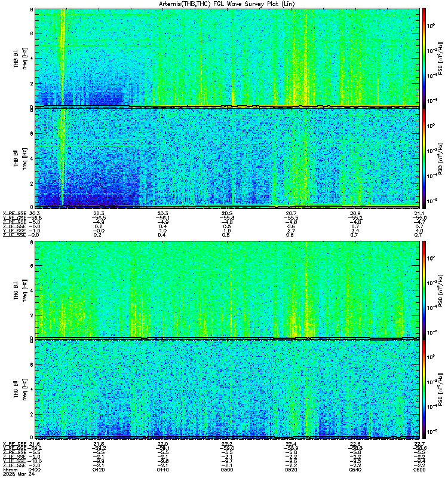
Task: Click the "2" Hz tick of THB B∥ panel
Action: click(x=32, y=183)
